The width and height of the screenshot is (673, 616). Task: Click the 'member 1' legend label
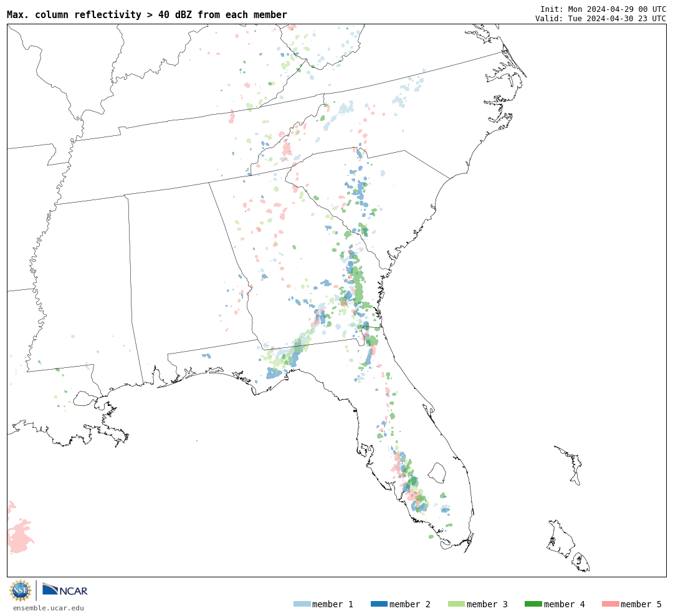click(x=333, y=604)
